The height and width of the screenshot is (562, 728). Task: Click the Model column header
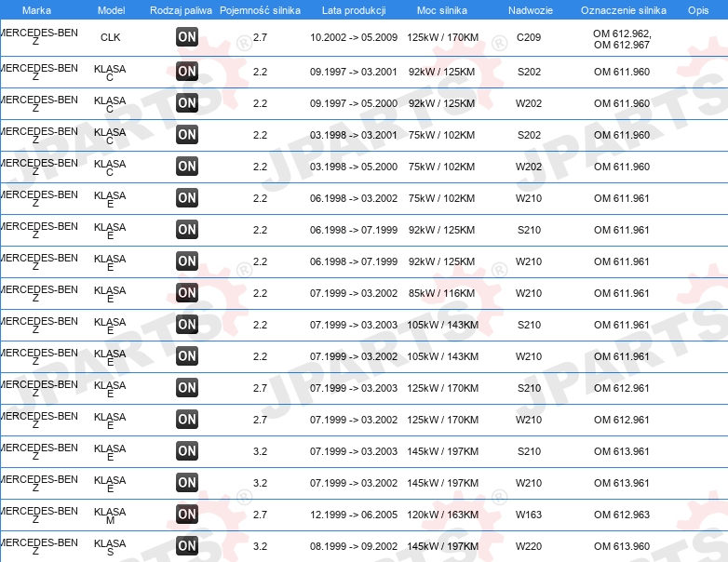111,10
